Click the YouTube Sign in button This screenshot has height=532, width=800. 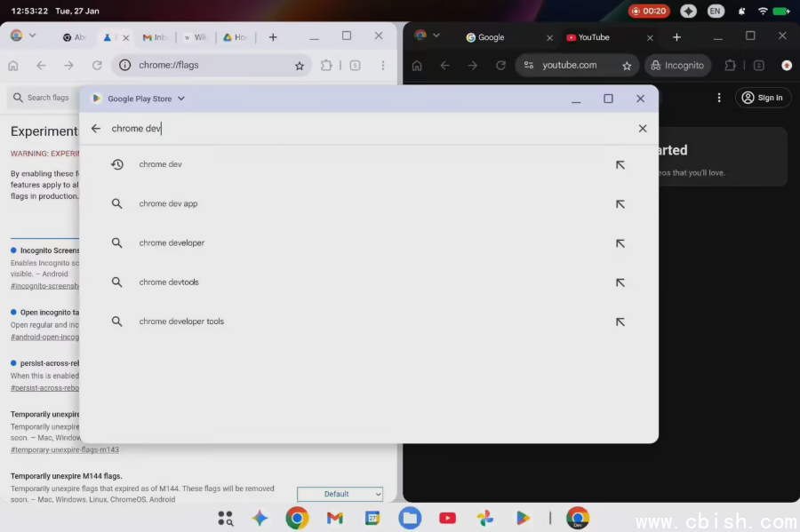point(763,98)
